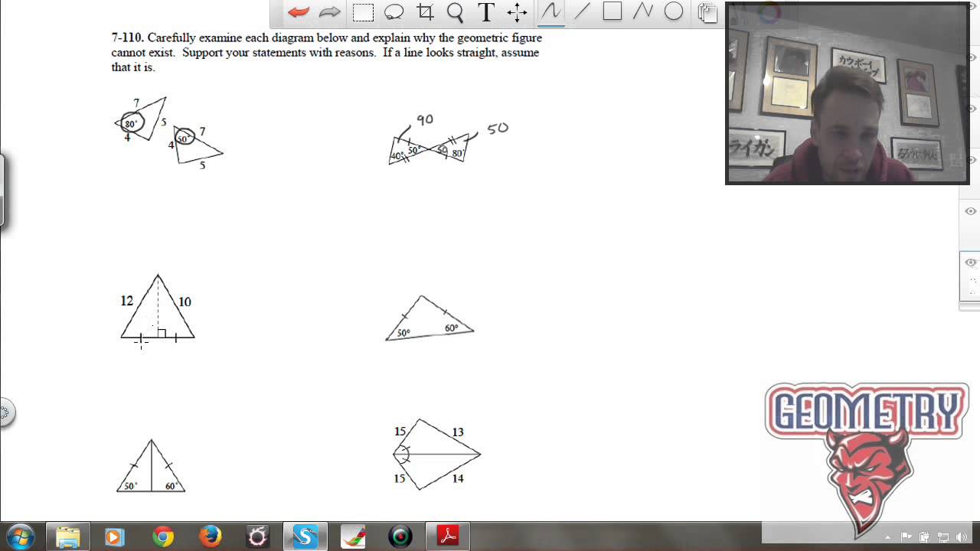
Task: Choose the straight line tool
Action: point(582,11)
